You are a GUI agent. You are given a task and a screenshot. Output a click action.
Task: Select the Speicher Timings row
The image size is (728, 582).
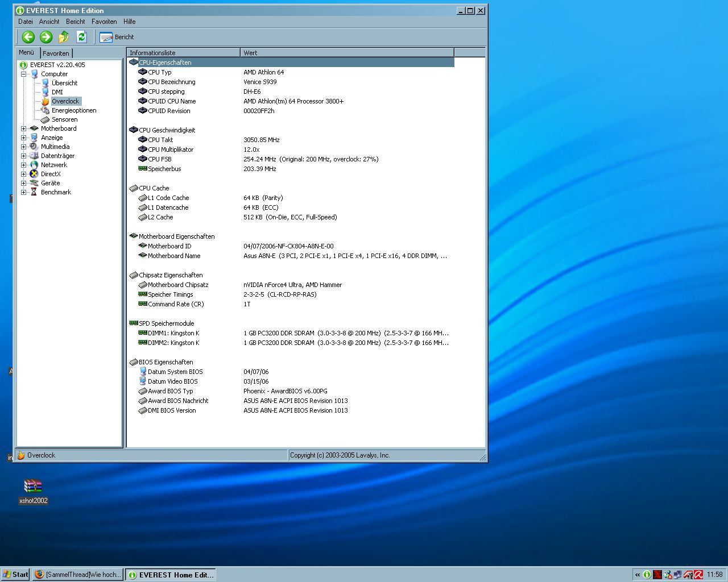pos(291,294)
